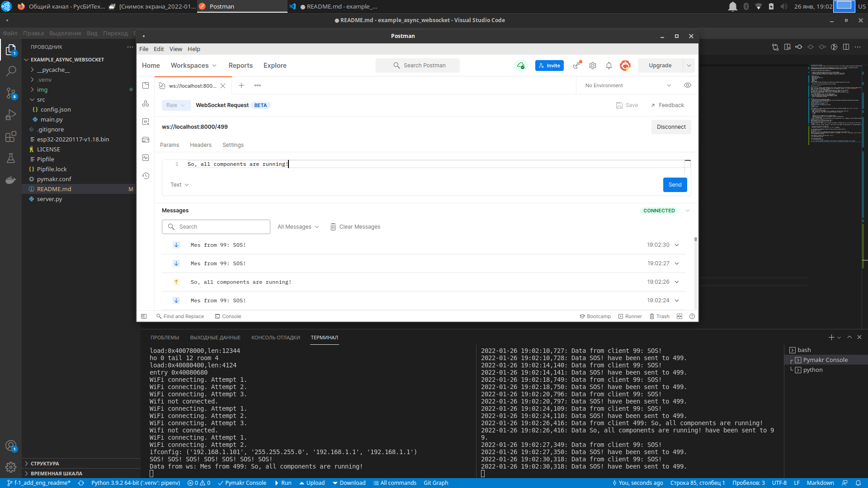Expand the img folder in explorer

42,89
